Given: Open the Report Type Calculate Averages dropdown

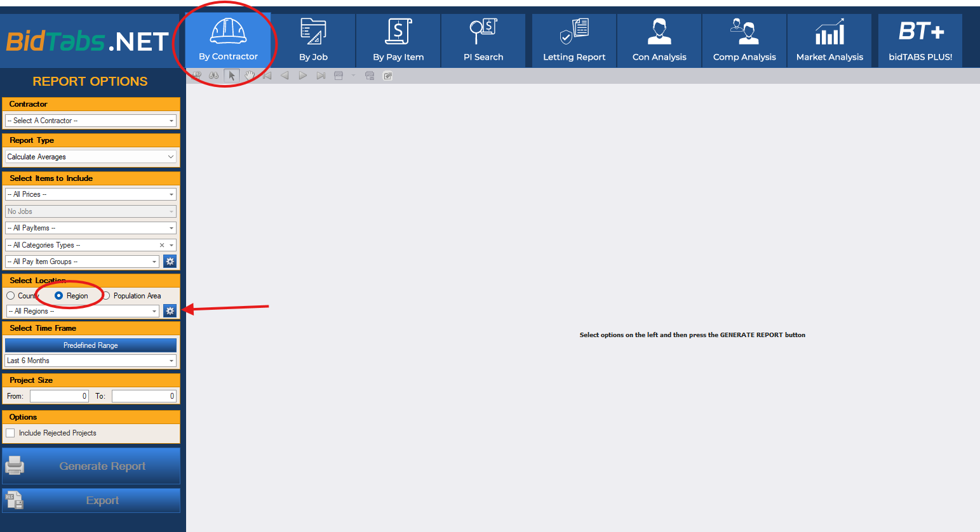Looking at the screenshot, I should [91, 157].
